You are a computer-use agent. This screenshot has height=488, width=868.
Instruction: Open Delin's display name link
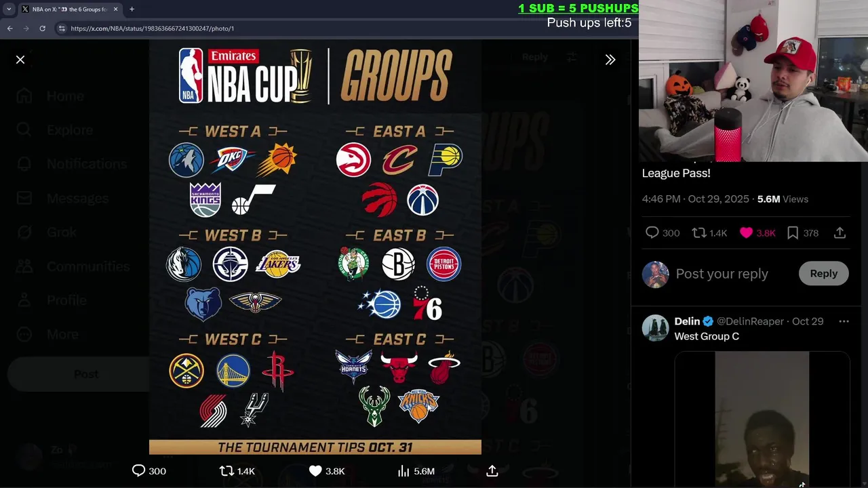(x=687, y=321)
